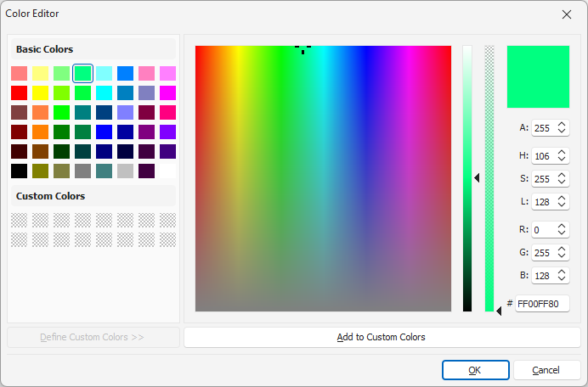Select the chartreuse yellow-green swatch
The height and width of the screenshot is (387, 588).
click(x=61, y=93)
